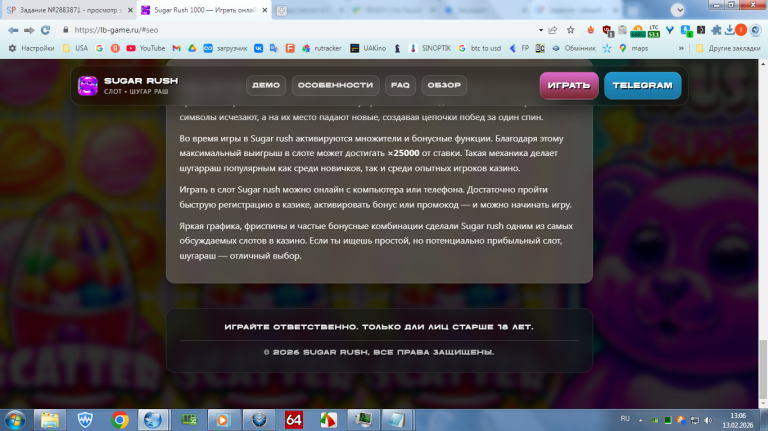Viewport: 768px width, 431px height.
Task: Open the red 64 app in taskbar
Action: (293, 420)
